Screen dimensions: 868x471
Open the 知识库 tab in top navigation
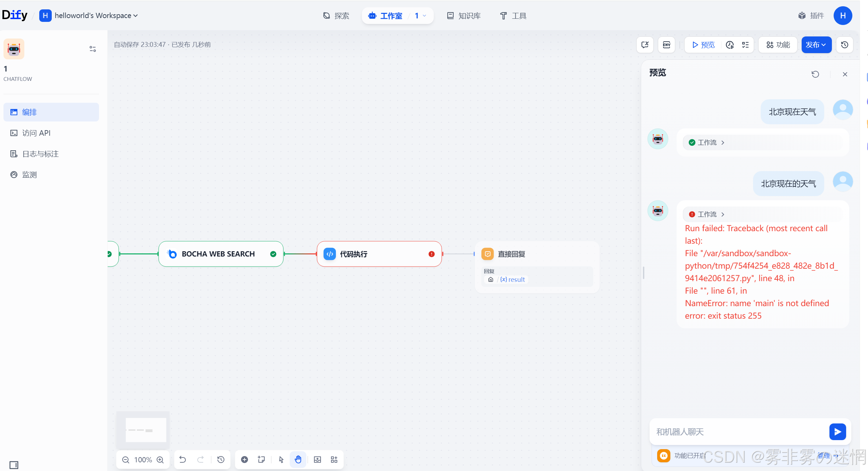(464, 16)
